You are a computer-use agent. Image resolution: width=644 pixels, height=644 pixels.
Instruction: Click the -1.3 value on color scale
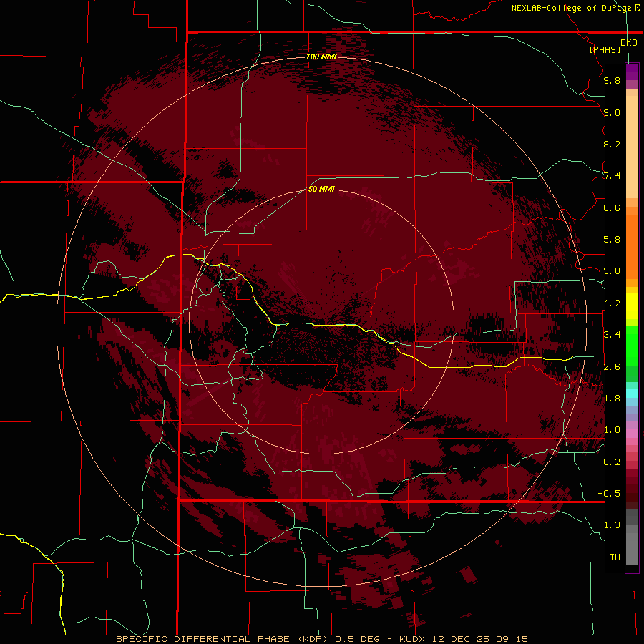point(609,525)
